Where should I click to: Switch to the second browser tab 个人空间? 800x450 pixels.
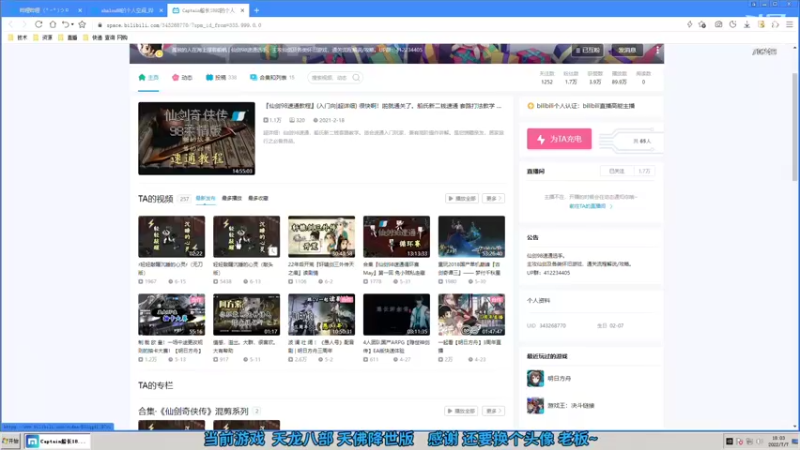tap(126, 10)
